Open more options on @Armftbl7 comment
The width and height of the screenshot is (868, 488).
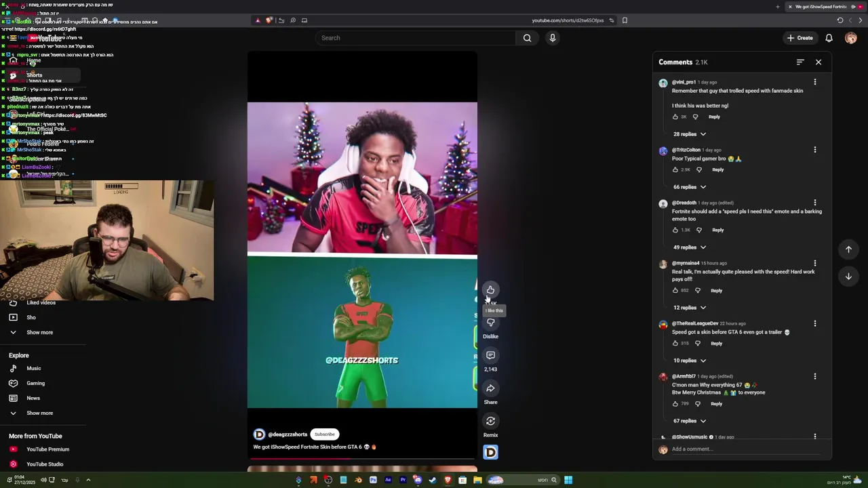[815, 376]
